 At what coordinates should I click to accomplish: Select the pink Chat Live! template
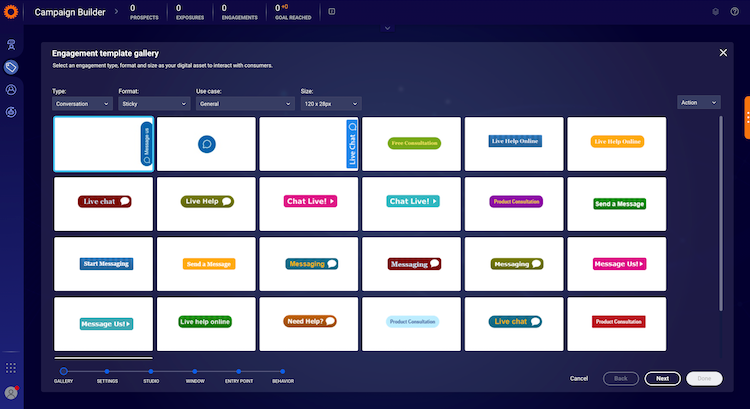[x=309, y=204]
